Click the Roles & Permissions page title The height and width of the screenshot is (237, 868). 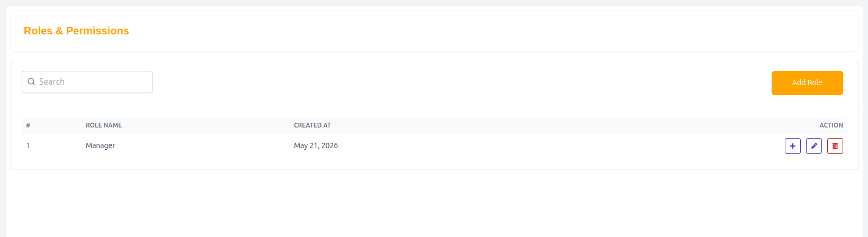(76, 31)
